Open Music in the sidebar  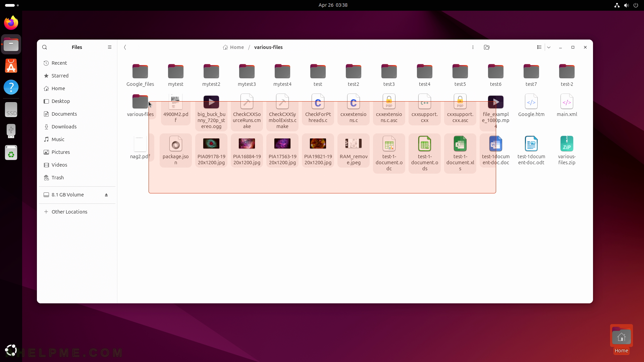pos(77,139)
